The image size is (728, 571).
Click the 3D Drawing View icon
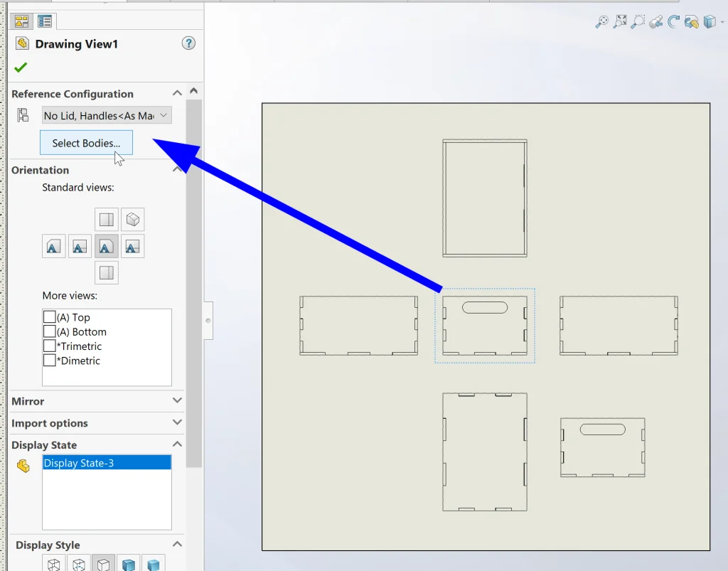[692, 22]
